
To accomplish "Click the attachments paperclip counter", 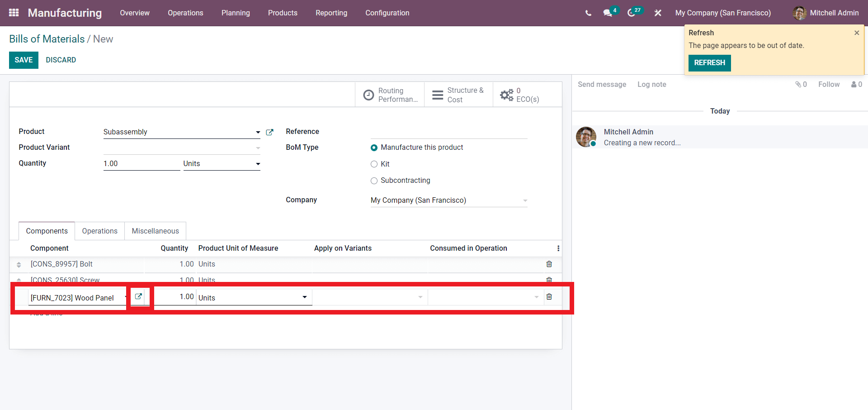I will tap(801, 84).
